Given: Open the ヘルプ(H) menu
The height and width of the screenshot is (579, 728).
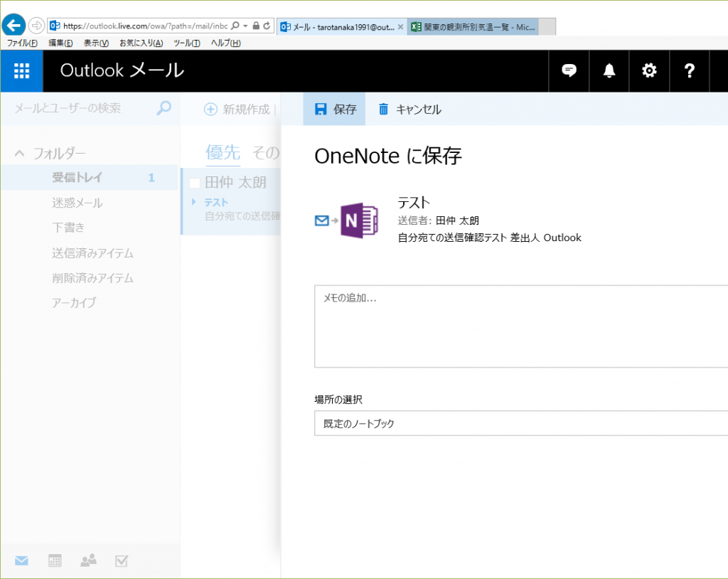Looking at the screenshot, I should (x=225, y=43).
